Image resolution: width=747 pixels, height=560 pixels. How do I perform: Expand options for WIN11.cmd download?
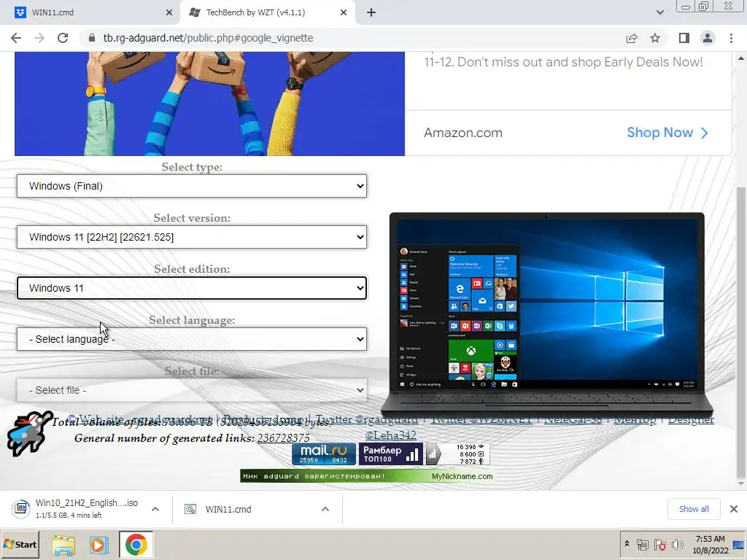click(325, 509)
